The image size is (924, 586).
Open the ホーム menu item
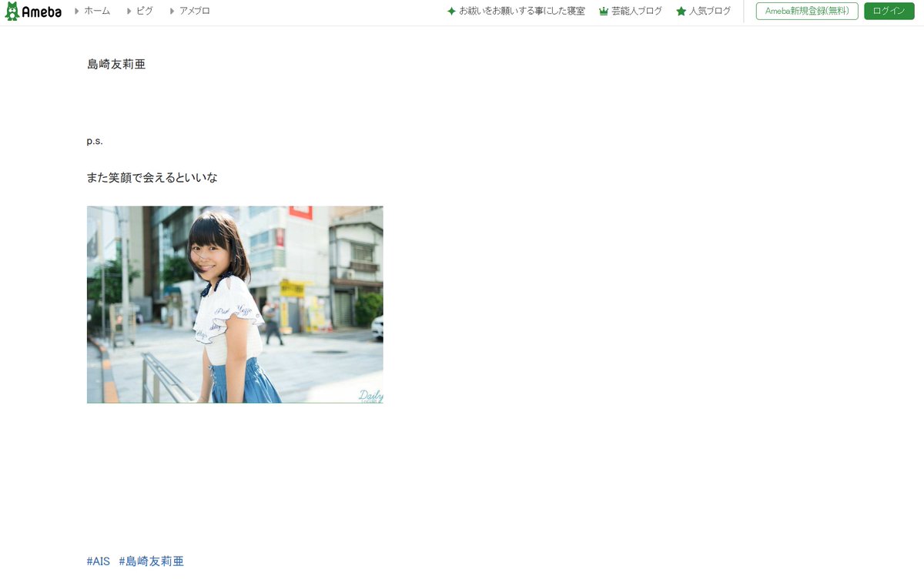(97, 11)
